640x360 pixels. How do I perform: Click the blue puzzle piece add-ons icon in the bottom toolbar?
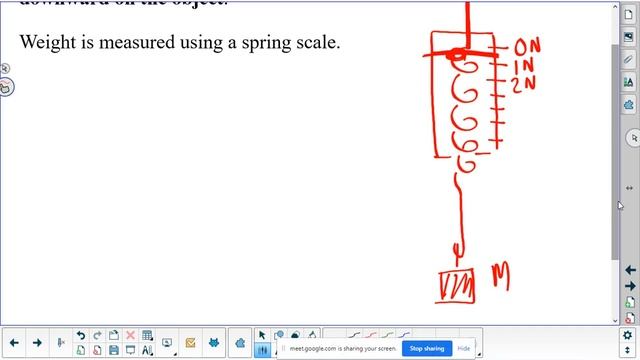click(240, 343)
